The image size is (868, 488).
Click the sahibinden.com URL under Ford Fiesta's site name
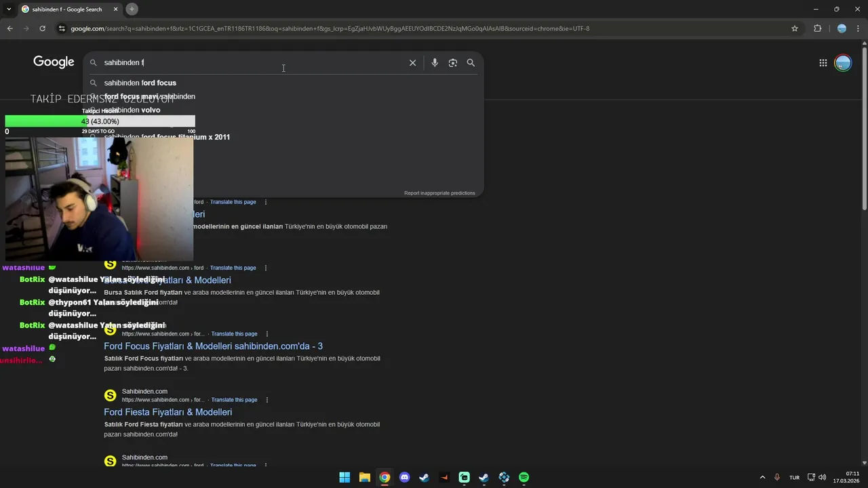163,400
